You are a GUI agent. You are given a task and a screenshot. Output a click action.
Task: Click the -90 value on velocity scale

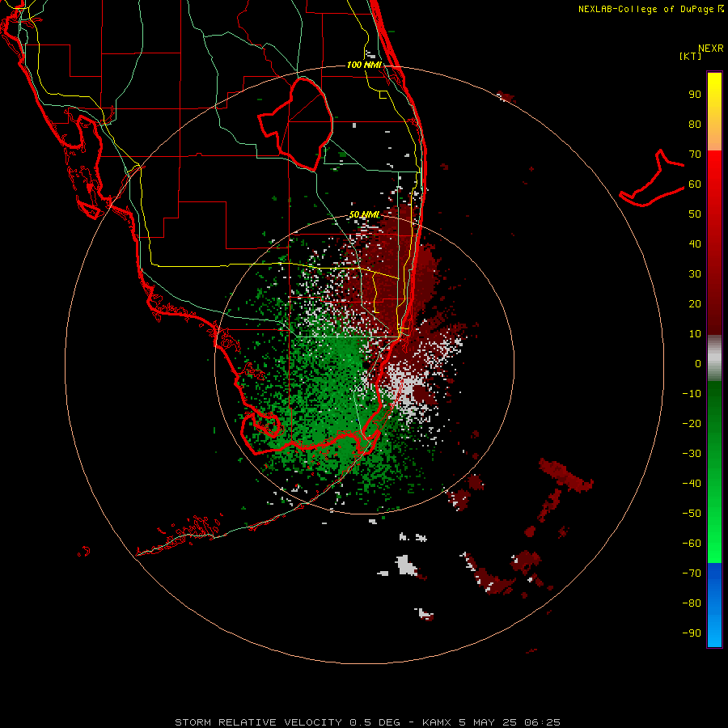click(692, 633)
